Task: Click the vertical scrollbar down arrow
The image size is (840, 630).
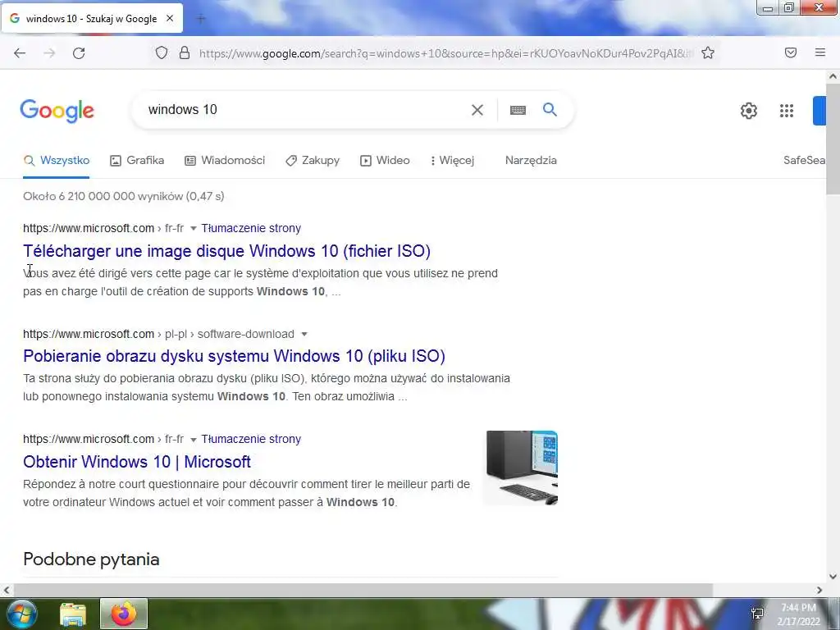Action: tap(833, 577)
